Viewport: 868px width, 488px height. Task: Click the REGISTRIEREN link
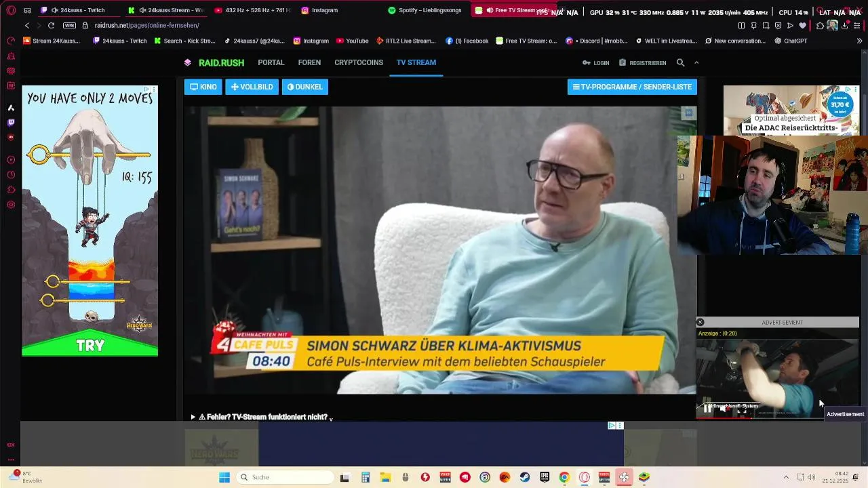coord(643,62)
